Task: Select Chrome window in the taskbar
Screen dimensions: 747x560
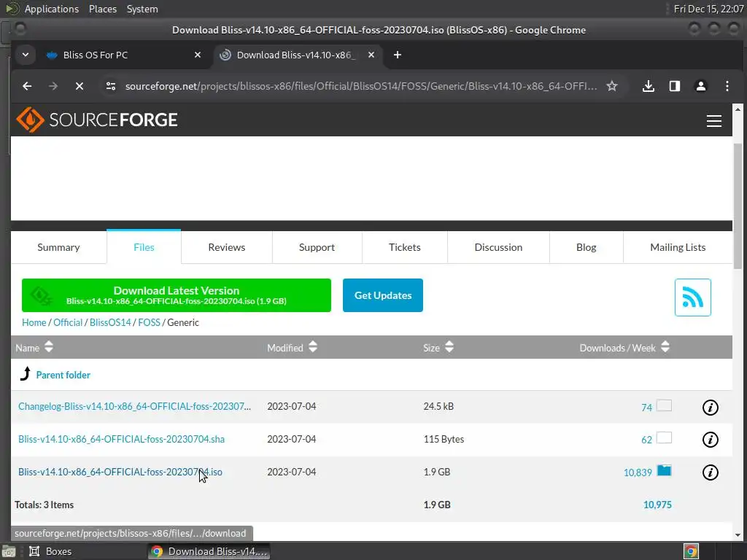Action: (x=209, y=551)
